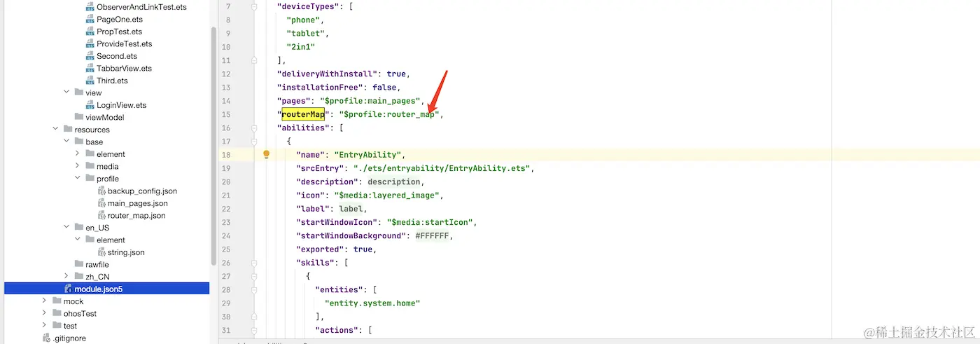Collapse the profile folder

78,179
